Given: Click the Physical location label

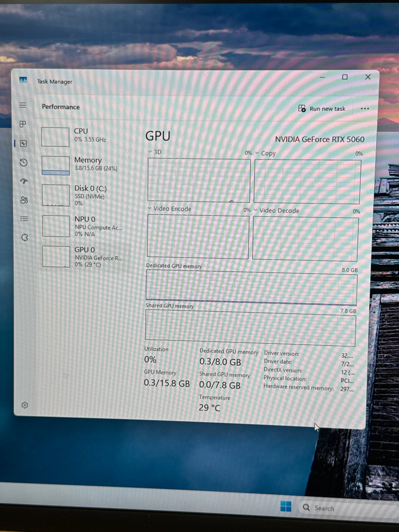Looking at the screenshot, I should [x=285, y=378].
